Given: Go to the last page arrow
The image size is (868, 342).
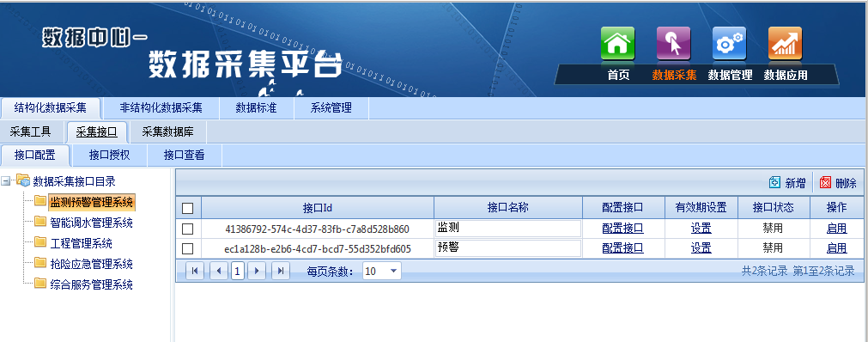Looking at the screenshot, I should 281,271.
